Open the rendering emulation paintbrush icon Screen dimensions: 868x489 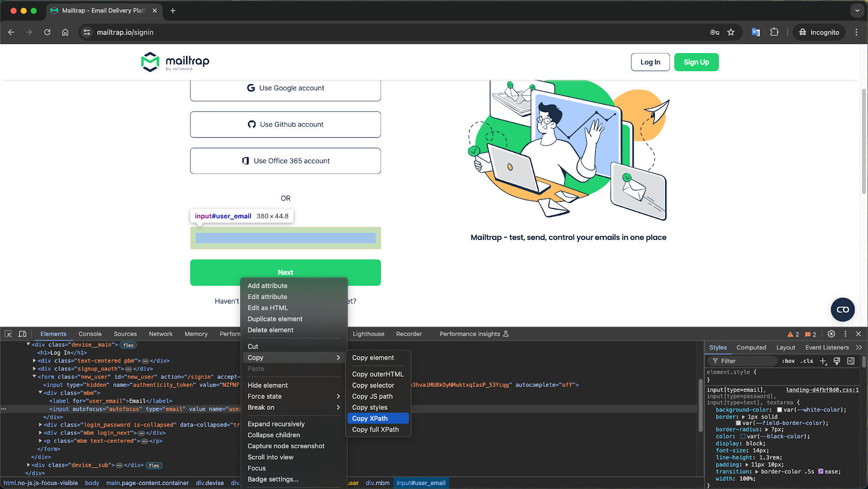point(837,361)
